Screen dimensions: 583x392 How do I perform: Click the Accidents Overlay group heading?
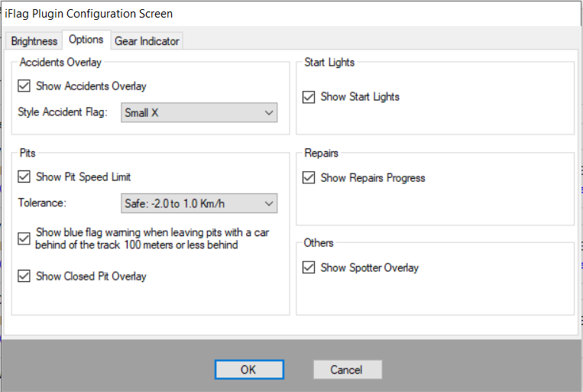[x=60, y=63]
